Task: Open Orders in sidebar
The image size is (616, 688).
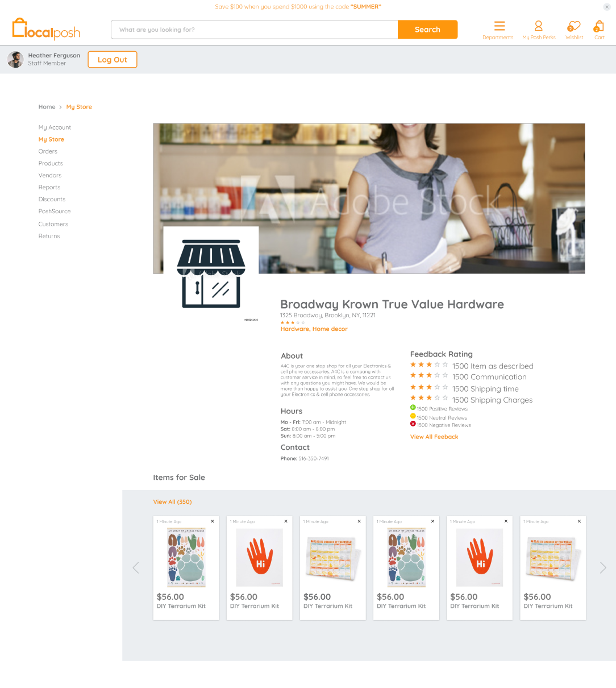Action: point(48,151)
